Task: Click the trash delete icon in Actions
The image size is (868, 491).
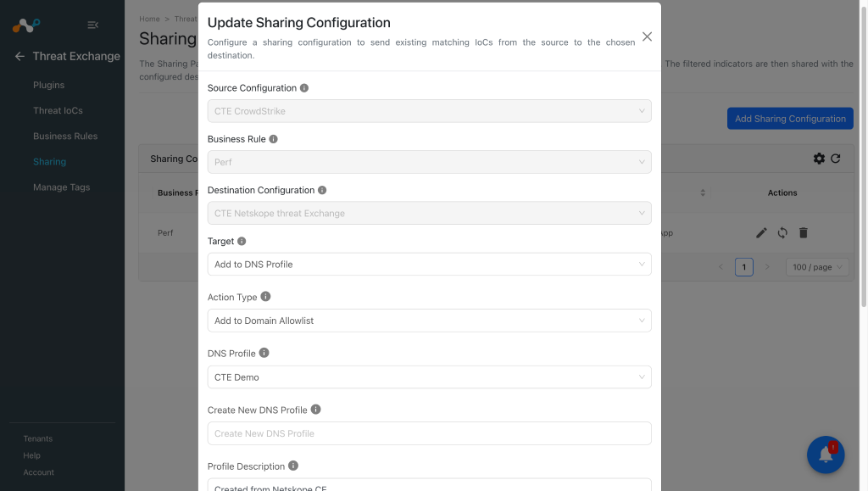Action: point(804,233)
